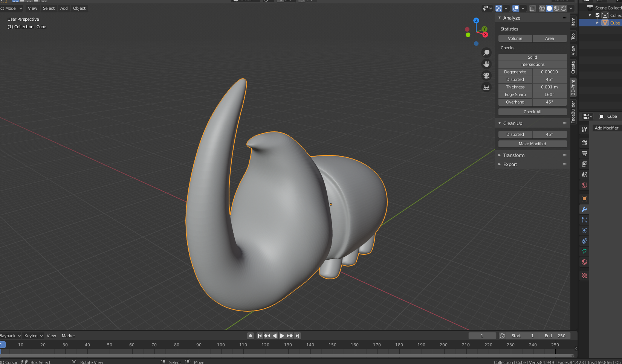
Task: Open the Output properties tab
Action: click(584, 154)
